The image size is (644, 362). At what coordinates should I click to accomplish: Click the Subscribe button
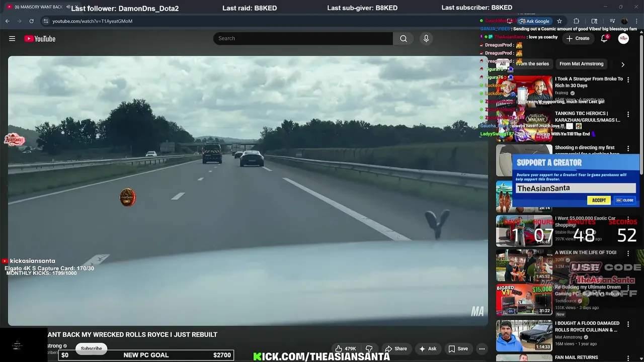click(x=92, y=348)
